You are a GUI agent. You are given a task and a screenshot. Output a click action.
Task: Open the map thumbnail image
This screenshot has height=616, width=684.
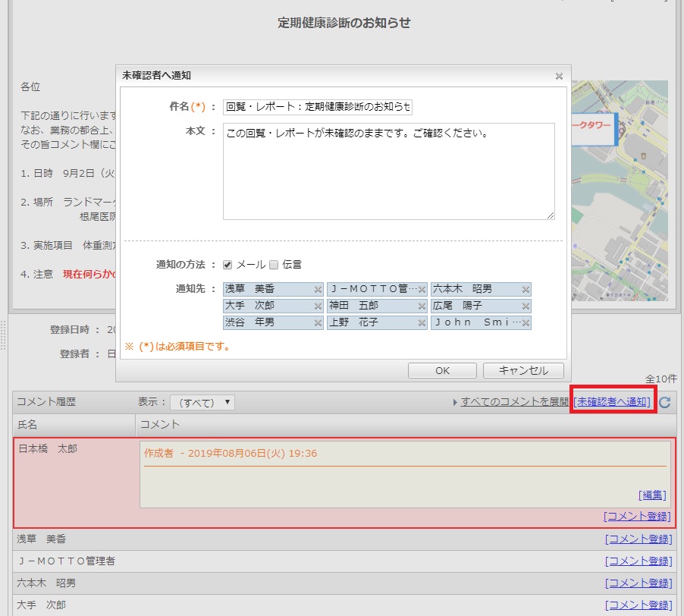620,190
